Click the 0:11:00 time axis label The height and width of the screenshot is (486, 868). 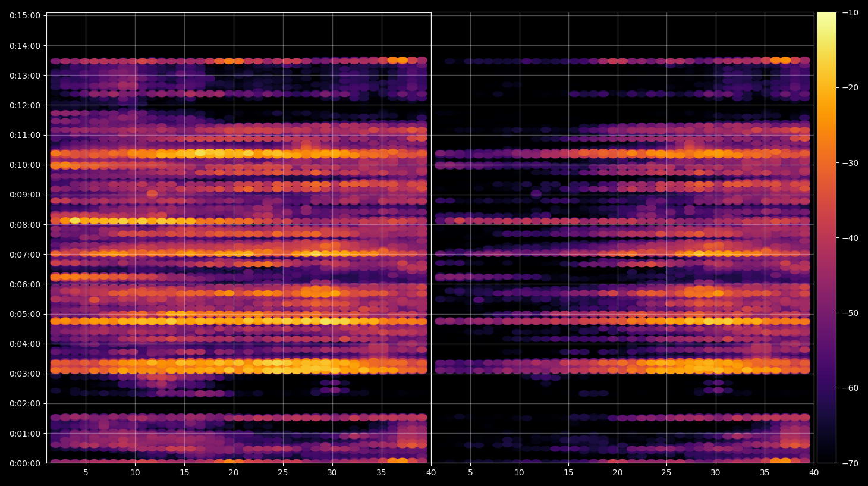25,135
